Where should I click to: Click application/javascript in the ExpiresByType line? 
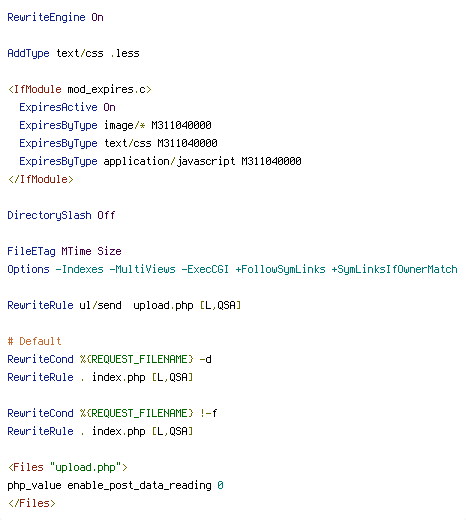169,161
